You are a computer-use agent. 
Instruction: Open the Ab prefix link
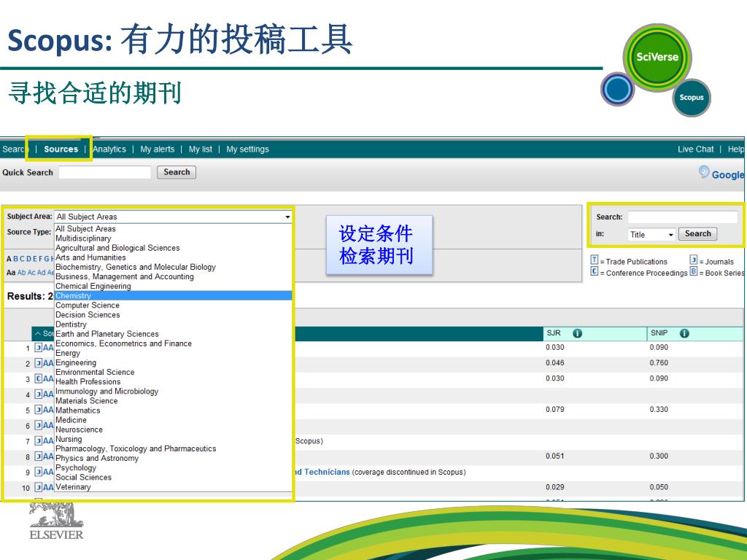(21, 273)
